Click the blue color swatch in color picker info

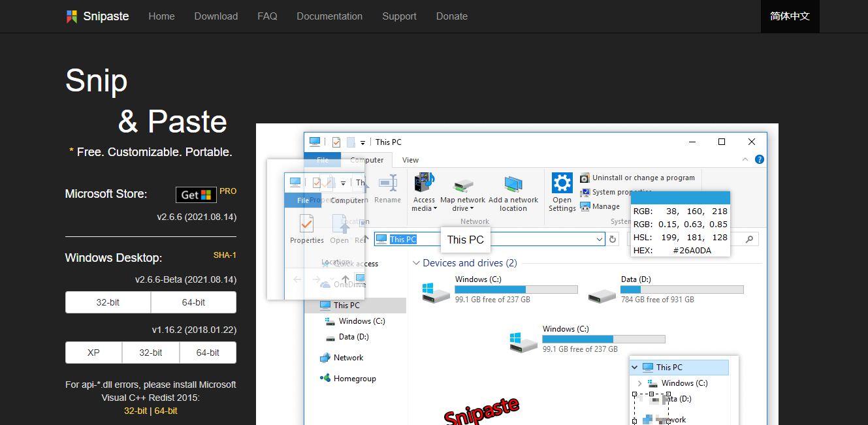point(680,198)
